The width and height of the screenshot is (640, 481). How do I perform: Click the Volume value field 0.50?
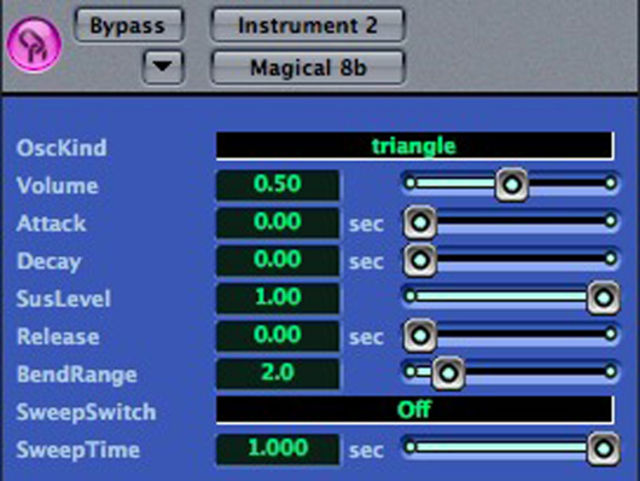[x=278, y=185]
